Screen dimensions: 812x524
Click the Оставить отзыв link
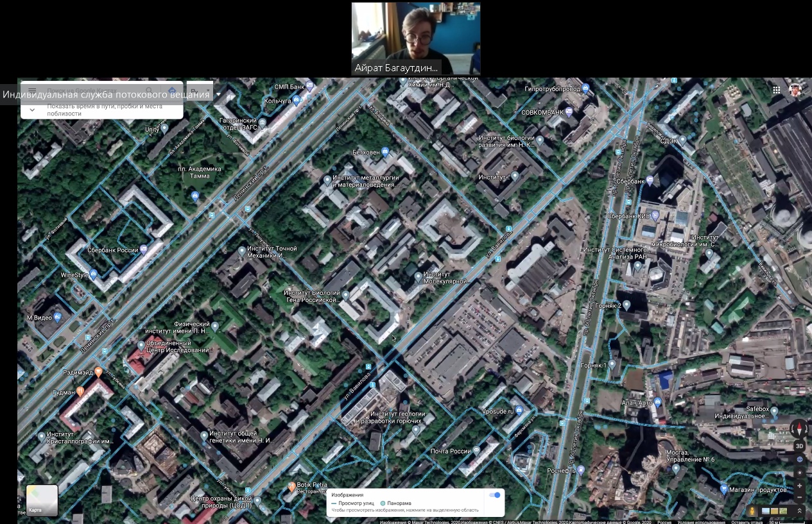click(x=747, y=522)
